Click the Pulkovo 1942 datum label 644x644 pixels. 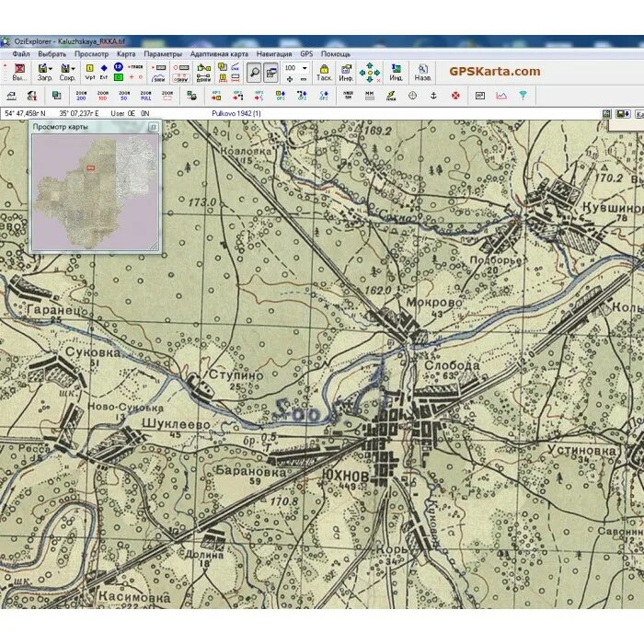click(236, 113)
